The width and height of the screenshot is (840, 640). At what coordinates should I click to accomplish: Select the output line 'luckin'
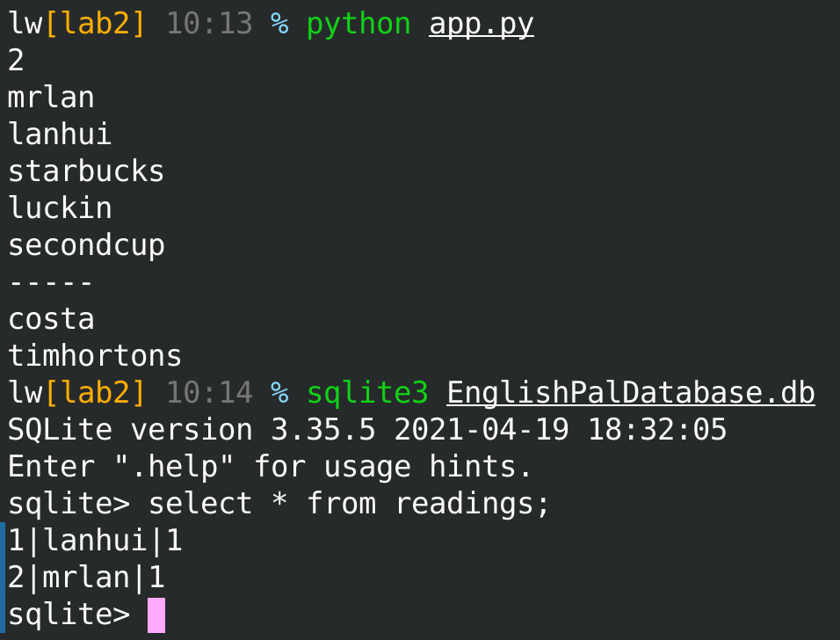pos(60,207)
